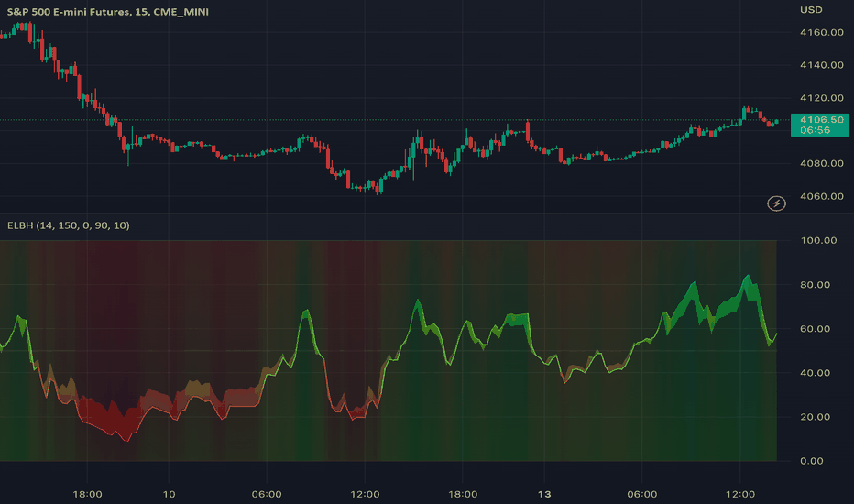
Task: Click the 4120.00 price axis label
Action: 821,98
